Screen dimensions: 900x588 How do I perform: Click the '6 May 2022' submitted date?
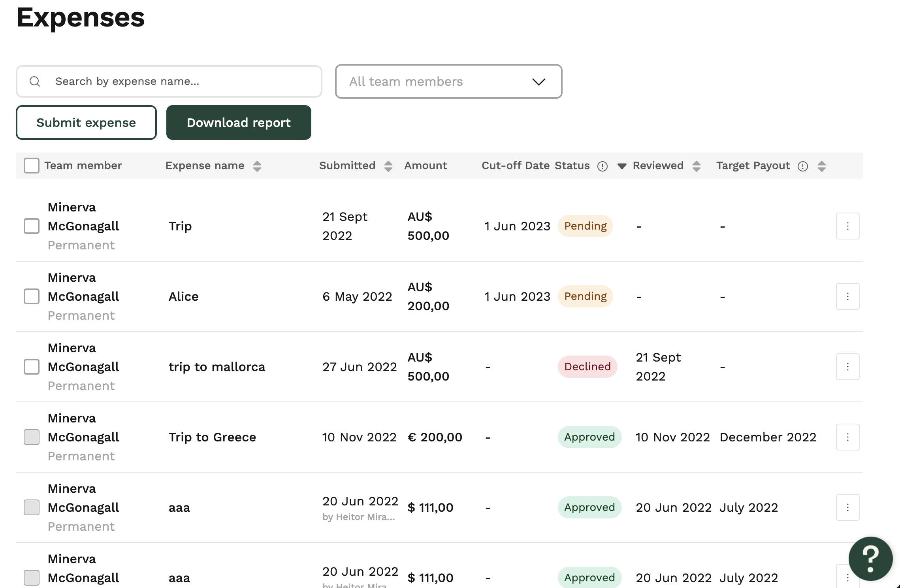point(357,297)
